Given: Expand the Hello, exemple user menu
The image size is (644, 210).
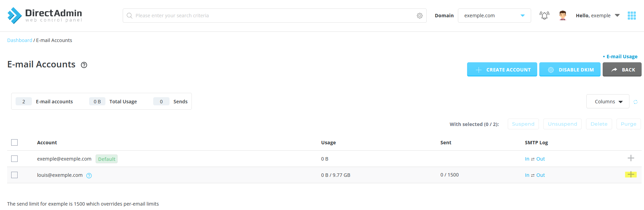Looking at the screenshot, I should pyautogui.click(x=598, y=16).
